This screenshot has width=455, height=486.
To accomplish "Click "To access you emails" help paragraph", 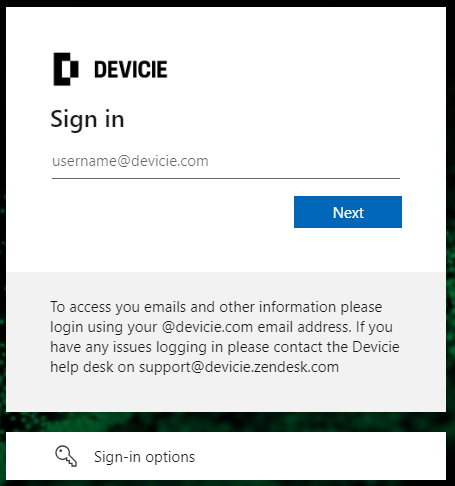I will pos(225,337).
